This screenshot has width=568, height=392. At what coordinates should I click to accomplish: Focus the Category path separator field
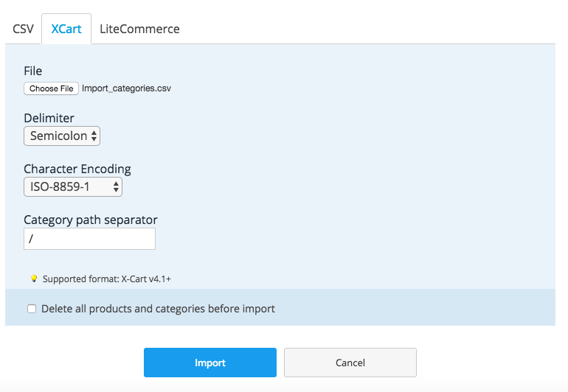coord(89,239)
